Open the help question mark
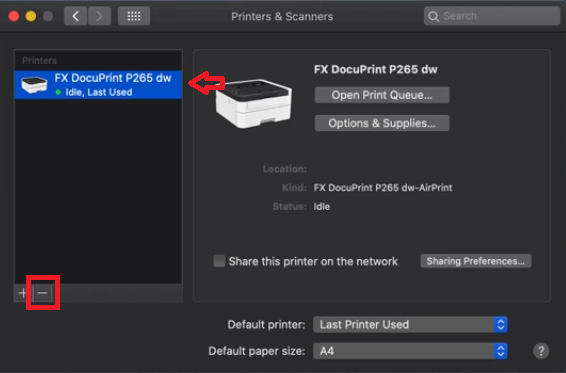This screenshot has height=373, width=566. (541, 351)
